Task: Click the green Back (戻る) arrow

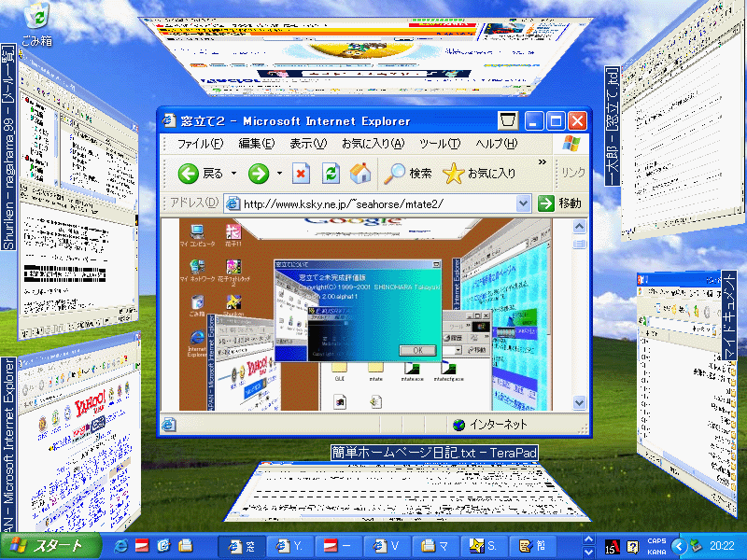Action: pos(189,174)
